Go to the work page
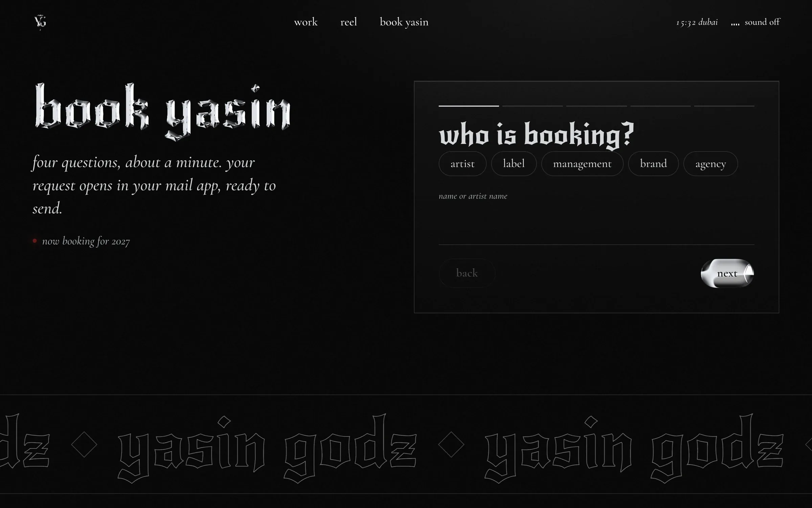 [x=306, y=22]
